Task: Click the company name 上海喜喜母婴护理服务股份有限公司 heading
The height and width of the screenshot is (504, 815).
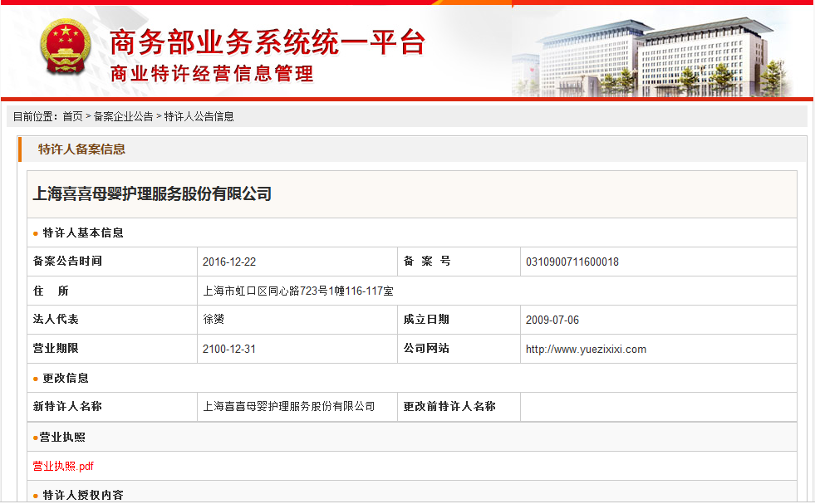Action: [152, 194]
